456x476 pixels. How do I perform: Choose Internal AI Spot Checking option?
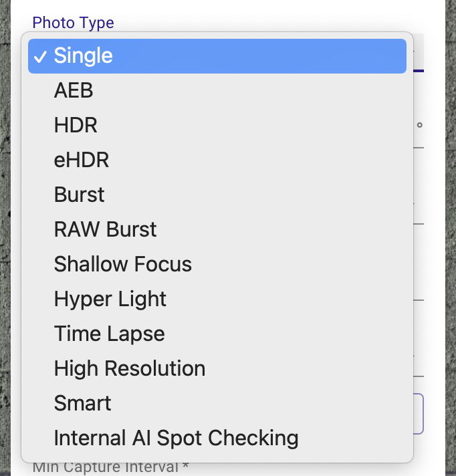[x=217, y=438]
